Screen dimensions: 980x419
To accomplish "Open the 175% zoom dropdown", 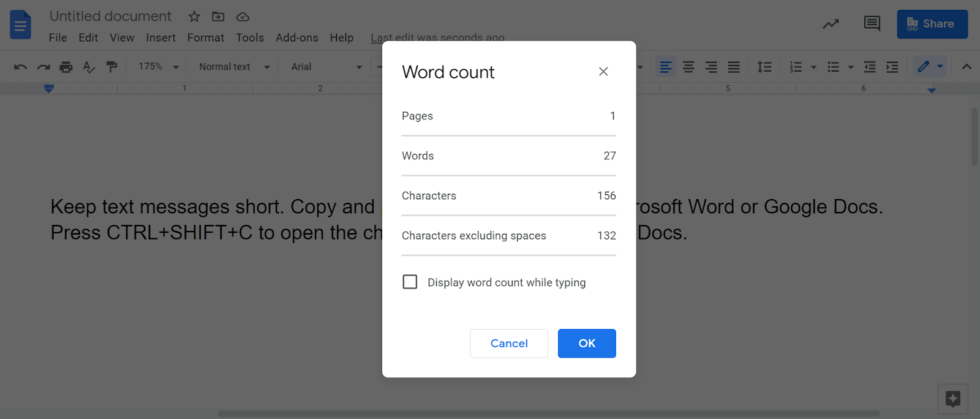I will [159, 67].
